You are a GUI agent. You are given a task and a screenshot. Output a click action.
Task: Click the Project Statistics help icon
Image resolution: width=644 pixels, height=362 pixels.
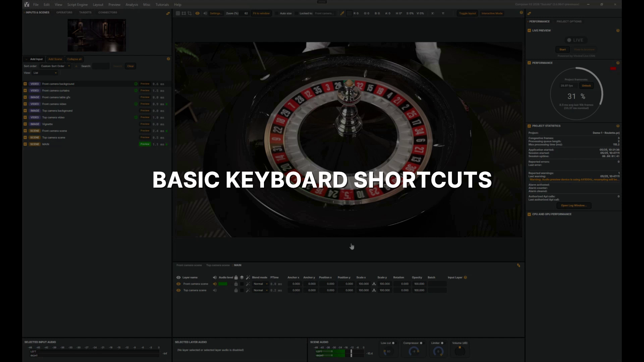[618, 126]
